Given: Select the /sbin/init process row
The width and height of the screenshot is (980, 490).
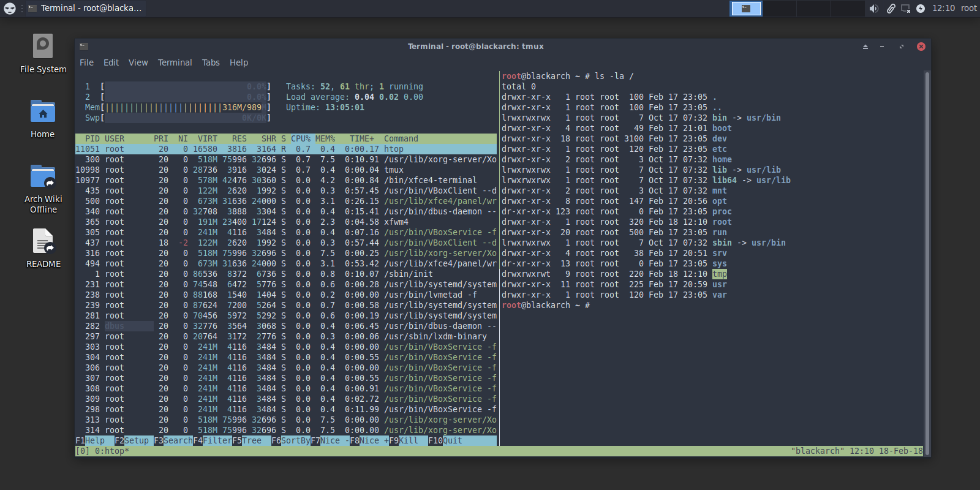Looking at the screenshot, I should click(x=286, y=274).
